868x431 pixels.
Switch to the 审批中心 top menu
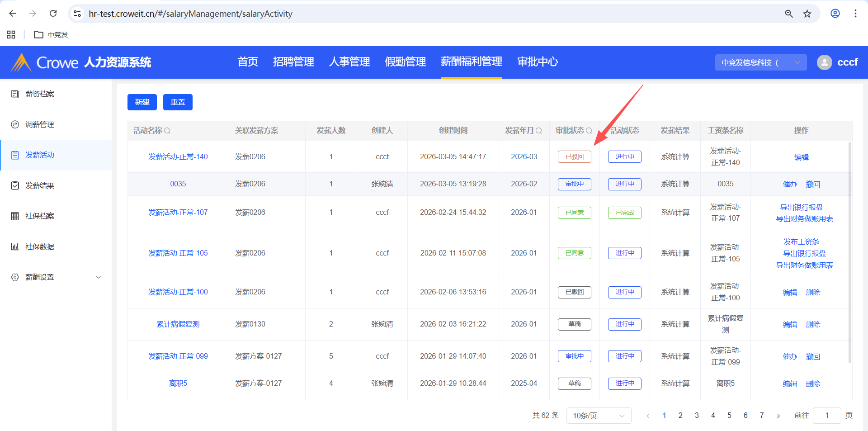pyautogui.click(x=537, y=62)
